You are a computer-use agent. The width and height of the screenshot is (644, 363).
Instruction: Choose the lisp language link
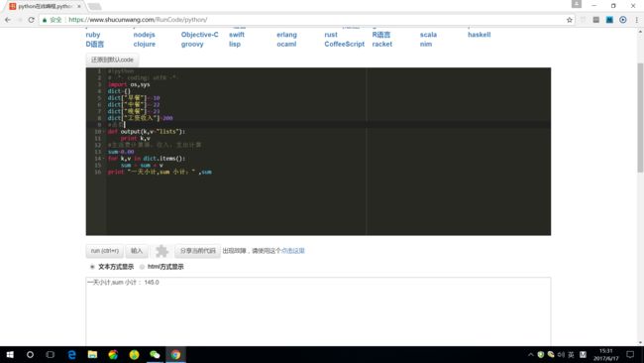pos(235,45)
